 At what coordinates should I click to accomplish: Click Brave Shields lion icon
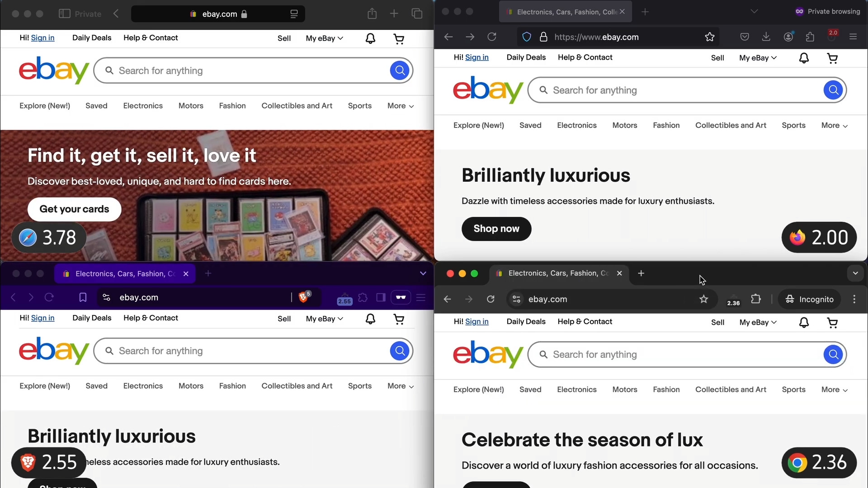[x=304, y=297]
